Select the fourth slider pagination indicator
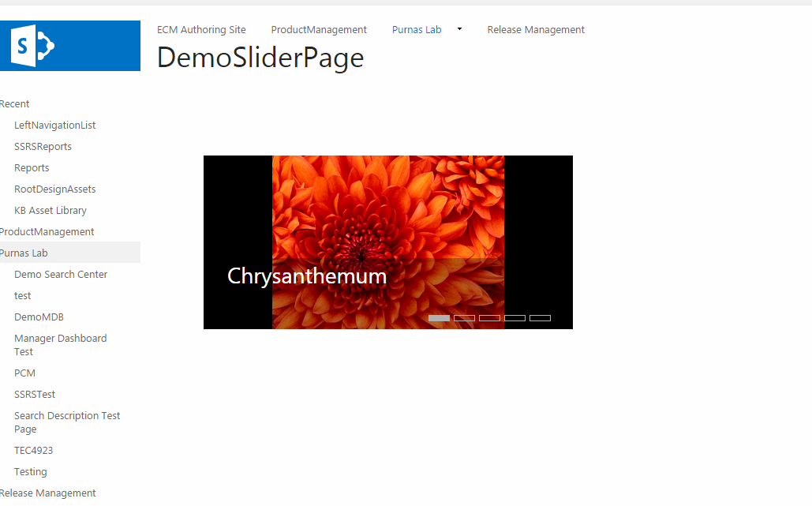Image resolution: width=812 pixels, height=506 pixels. [x=515, y=317]
